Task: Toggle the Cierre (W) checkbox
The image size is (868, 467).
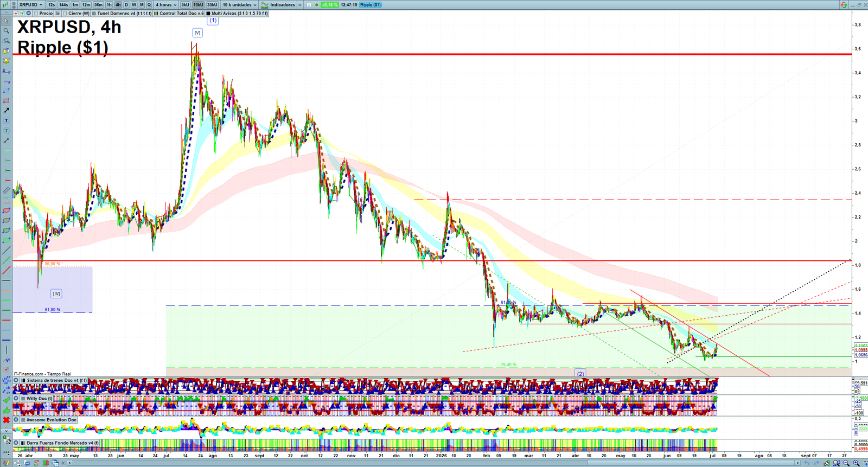Action: click(65, 13)
